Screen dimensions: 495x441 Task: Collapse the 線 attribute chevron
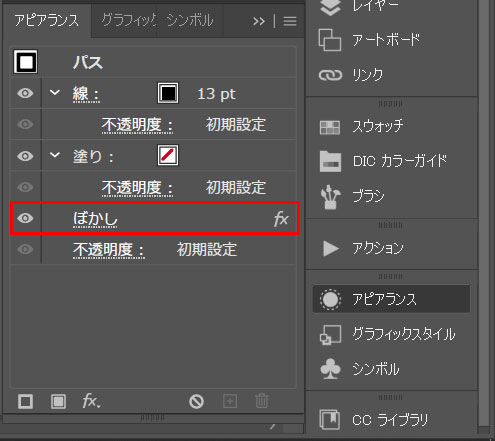coord(55,92)
